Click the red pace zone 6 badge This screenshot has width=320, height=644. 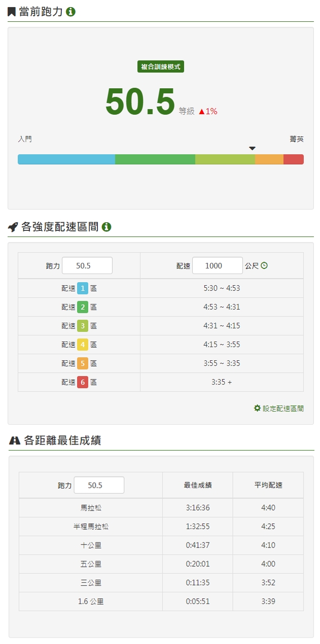click(x=83, y=382)
